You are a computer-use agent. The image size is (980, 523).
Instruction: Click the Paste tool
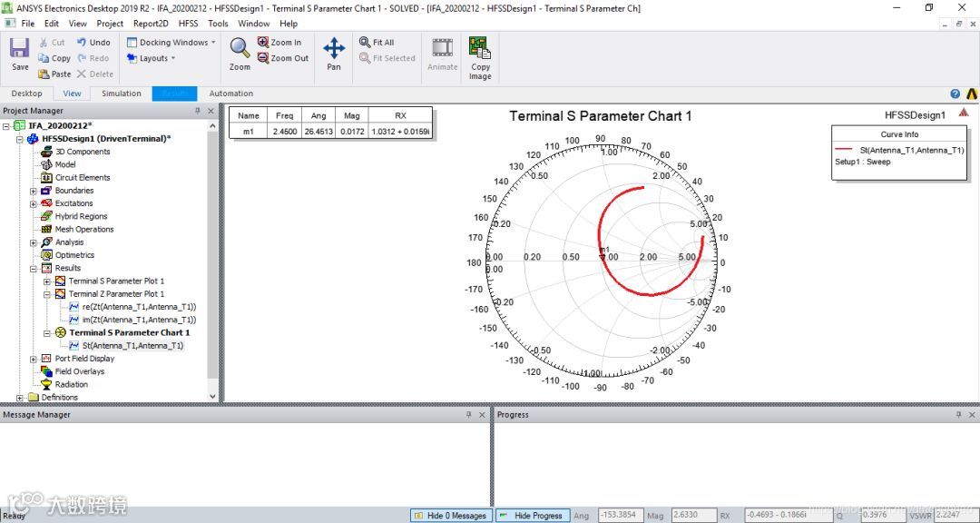54,74
